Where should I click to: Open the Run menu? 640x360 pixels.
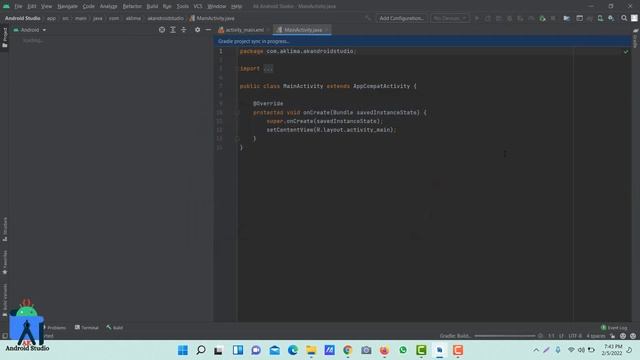pyautogui.click(x=167, y=6)
